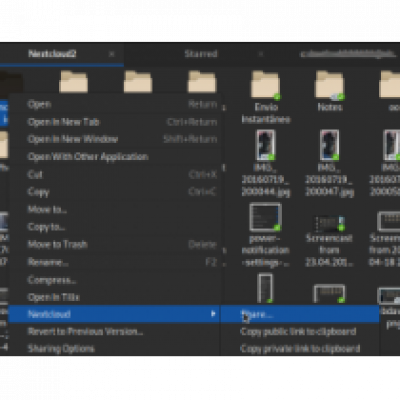Switch to the Nextcloud2 tab

pos(52,54)
